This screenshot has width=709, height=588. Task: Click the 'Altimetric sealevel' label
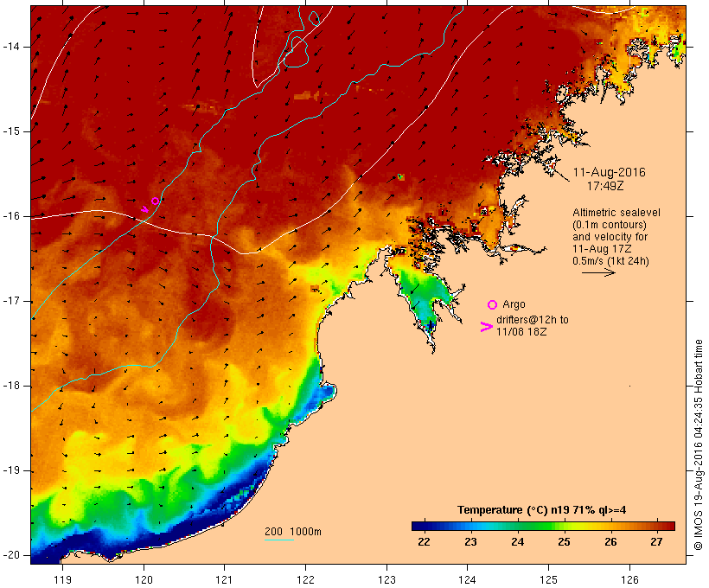[616, 213]
